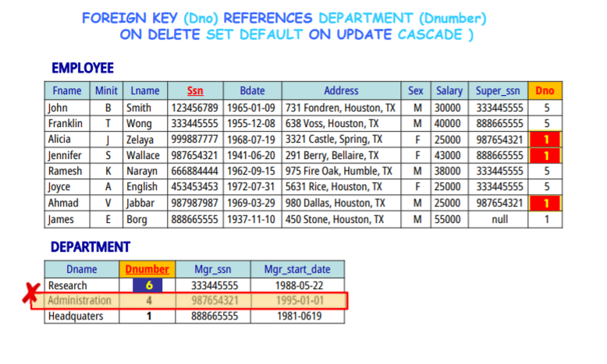Click address 3321 Castle, Spring, TX
The image size is (607, 364).
(x=334, y=140)
